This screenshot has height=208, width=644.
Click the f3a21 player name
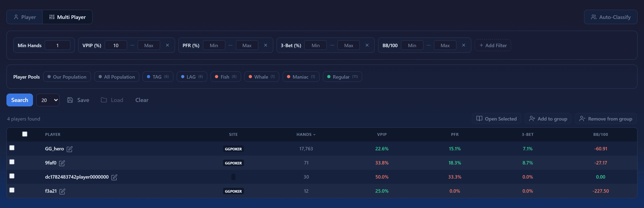tap(51, 191)
